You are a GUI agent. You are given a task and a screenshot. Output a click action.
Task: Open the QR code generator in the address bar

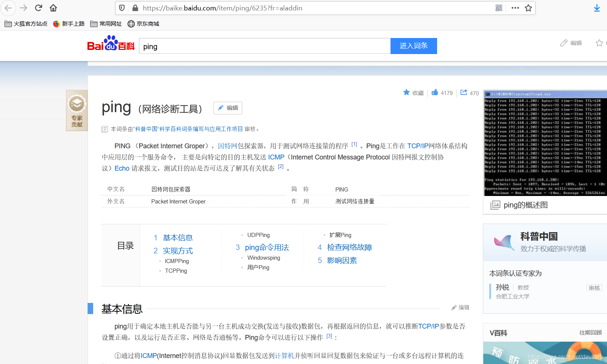pyautogui.click(x=499, y=8)
